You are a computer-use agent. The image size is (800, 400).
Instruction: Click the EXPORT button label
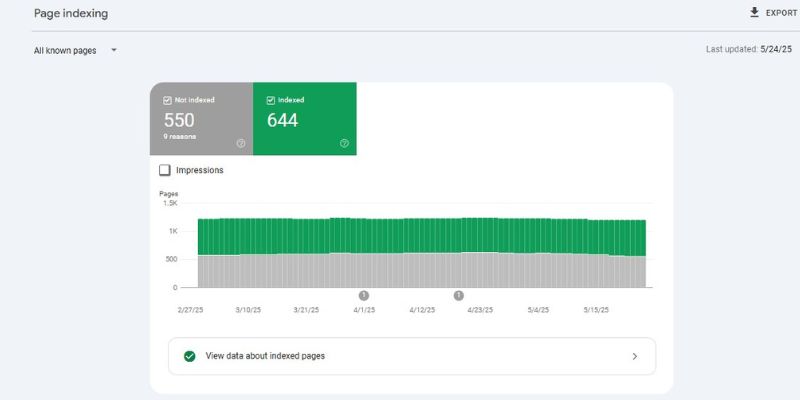[x=781, y=13]
